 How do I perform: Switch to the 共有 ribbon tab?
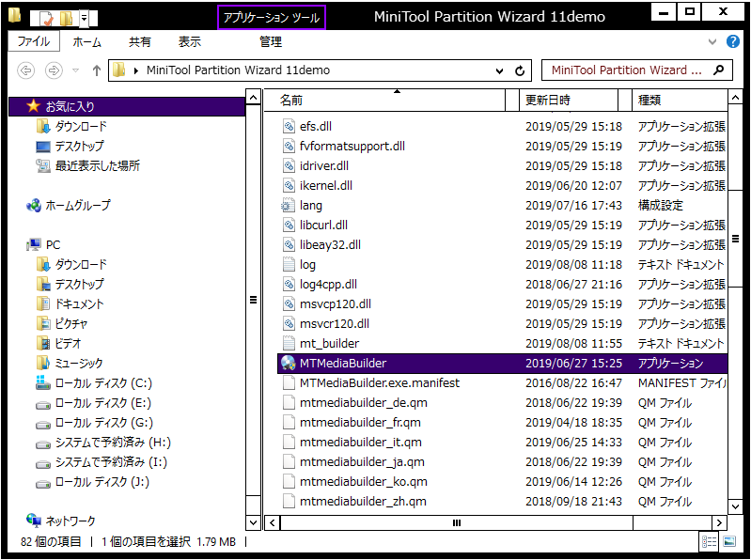click(139, 42)
